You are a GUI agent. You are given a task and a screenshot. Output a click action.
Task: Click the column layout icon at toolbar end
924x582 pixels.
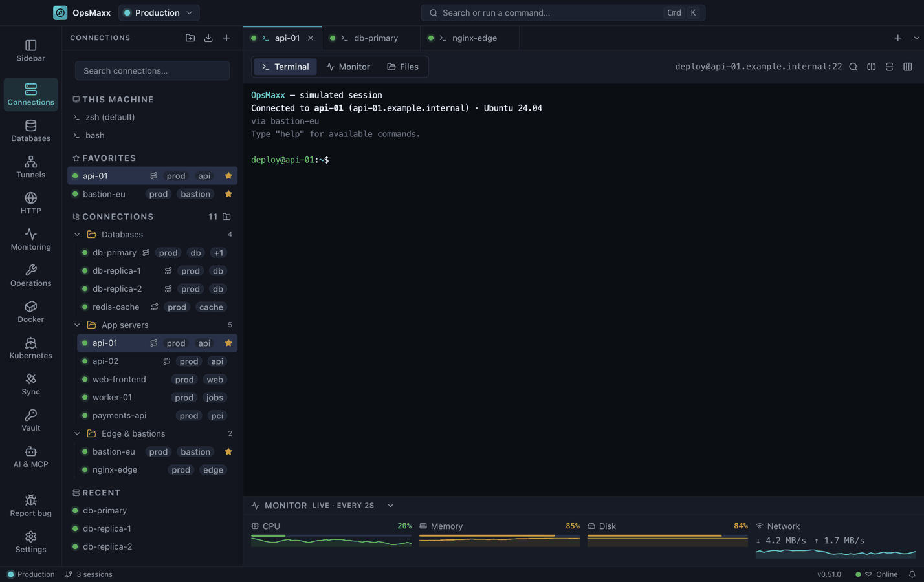click(x=908, y=67)
